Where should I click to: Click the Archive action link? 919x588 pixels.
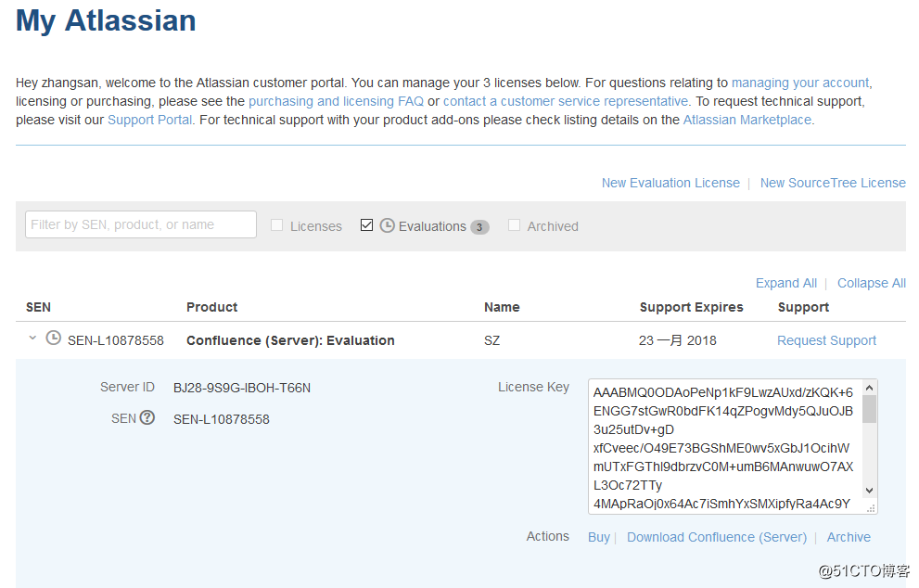coord(849,538)
